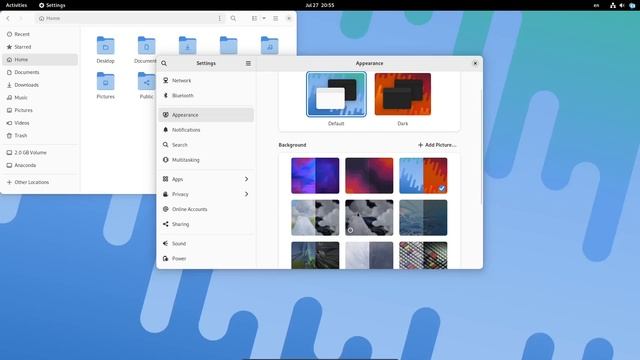The image size is (640, 360).
Task: Open Recent in Files sidebar
Action: pos(40,34)
